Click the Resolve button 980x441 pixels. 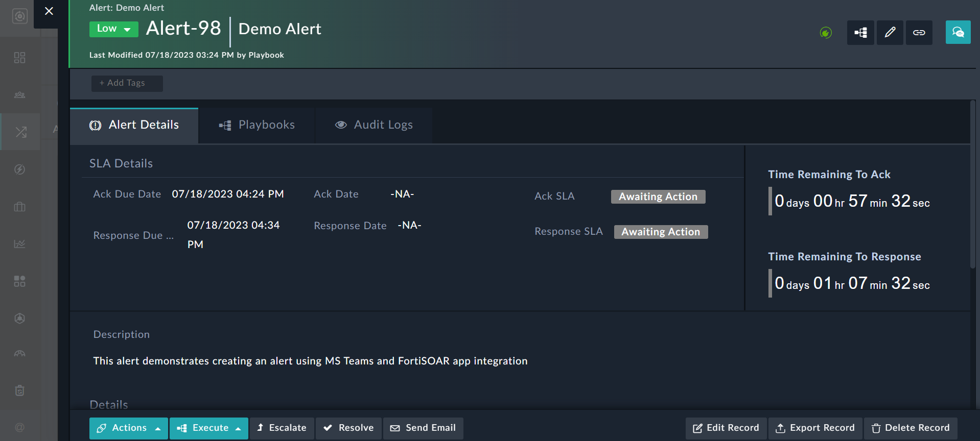[x=348, y=428]
